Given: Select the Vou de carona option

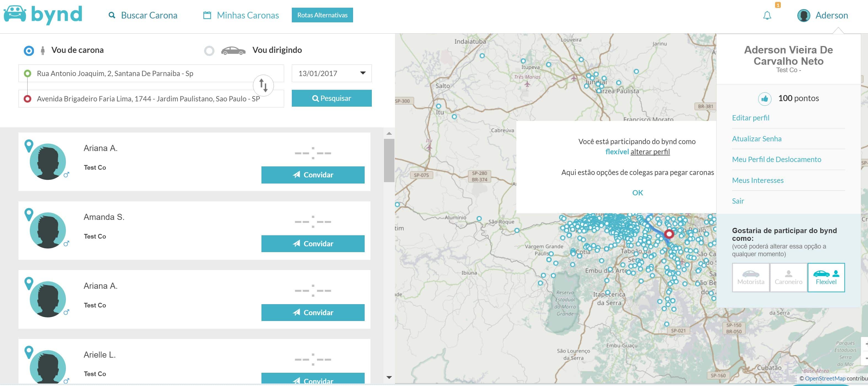Looking at the screenshot, I should [x=29, y=51].
